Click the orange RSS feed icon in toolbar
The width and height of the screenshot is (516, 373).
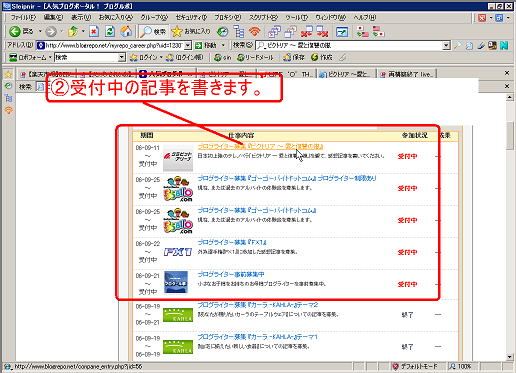pyautogui.click(x=255, y=32)
